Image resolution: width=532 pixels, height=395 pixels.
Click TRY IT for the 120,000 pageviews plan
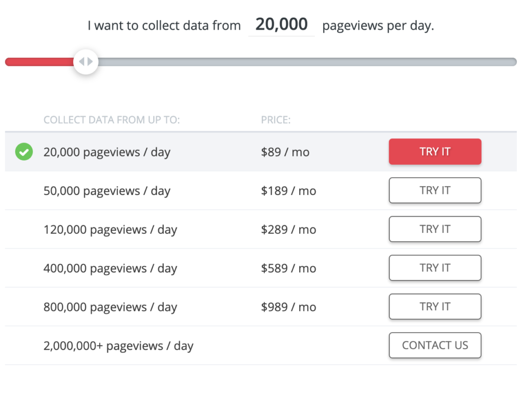[435, 229]
